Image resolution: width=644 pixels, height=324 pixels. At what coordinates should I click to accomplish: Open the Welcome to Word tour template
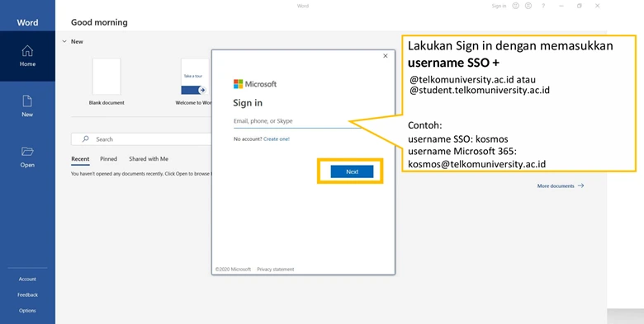[x=194, y=81]
